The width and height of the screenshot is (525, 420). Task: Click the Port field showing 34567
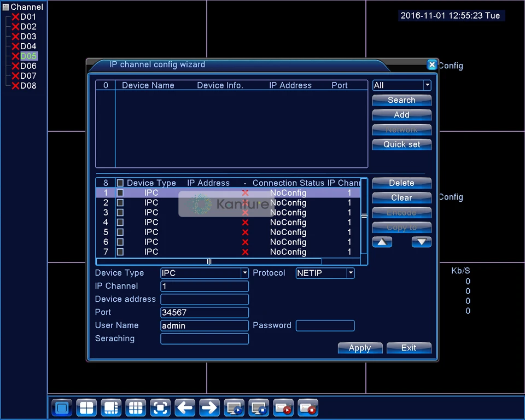(x=204, y=312)
